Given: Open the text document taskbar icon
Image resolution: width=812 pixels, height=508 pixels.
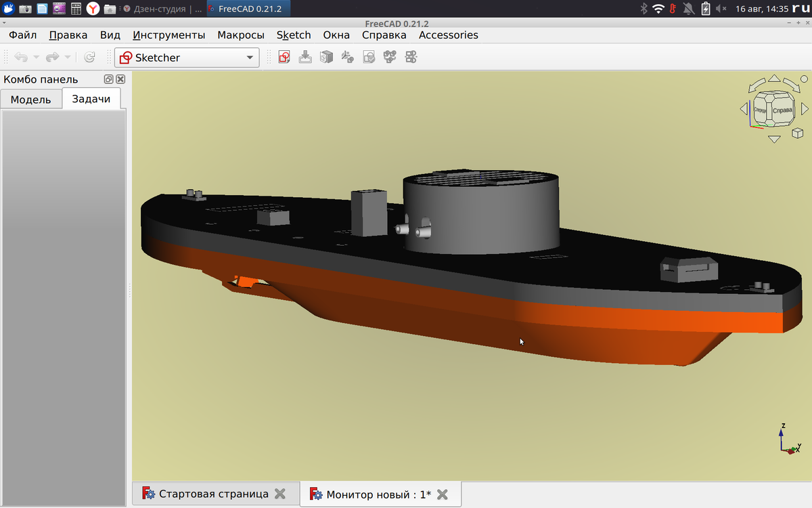Looking at the screenshot, I should (x=42, y=9).
